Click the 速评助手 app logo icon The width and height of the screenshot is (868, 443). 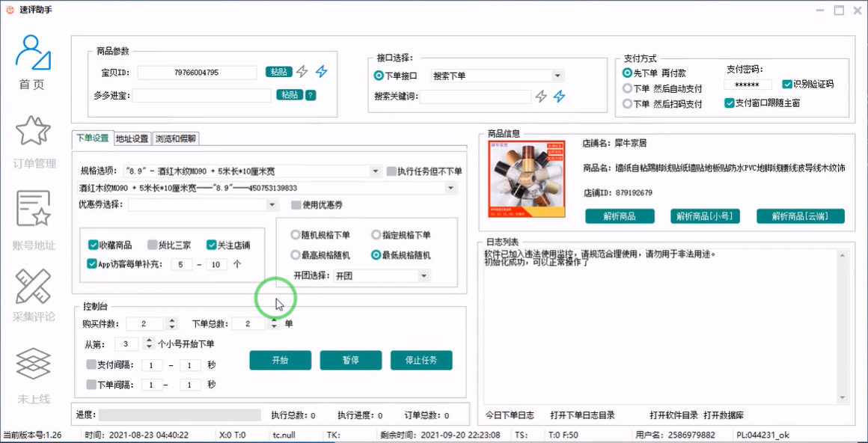9,10
